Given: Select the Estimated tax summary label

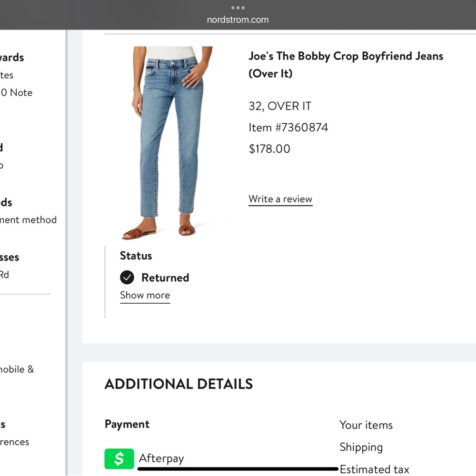Looking at the screenshot, I should pyautogui.click(x=374, y=470).
